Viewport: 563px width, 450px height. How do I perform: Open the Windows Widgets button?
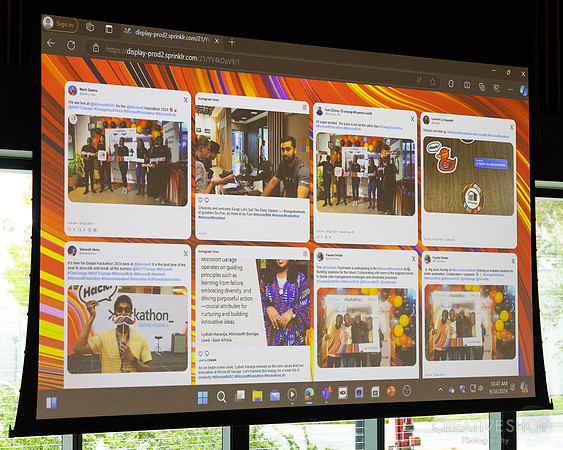click(x=51, y=403)
